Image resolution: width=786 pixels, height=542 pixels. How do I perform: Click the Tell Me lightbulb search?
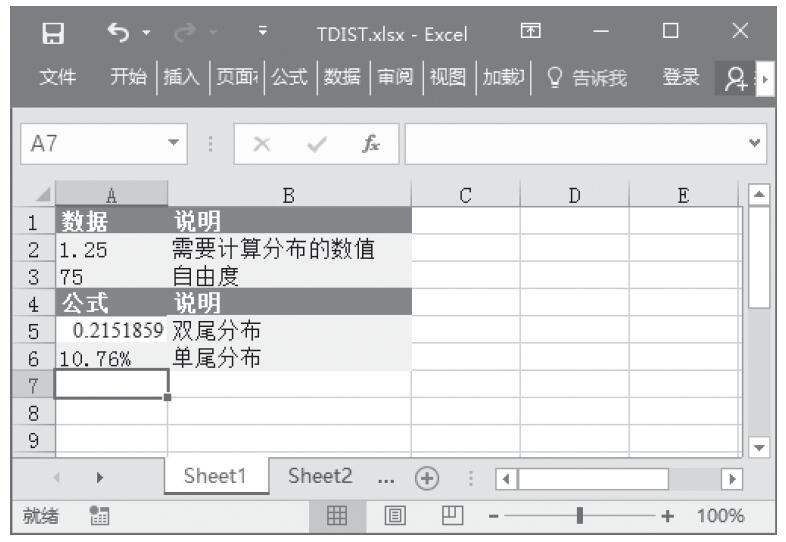coord(586,78)
